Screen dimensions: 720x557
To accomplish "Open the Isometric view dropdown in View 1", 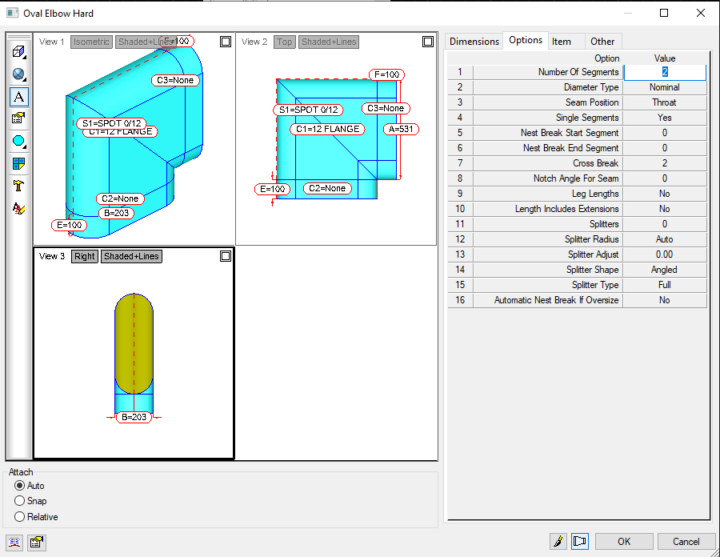I will pos(91,42).
